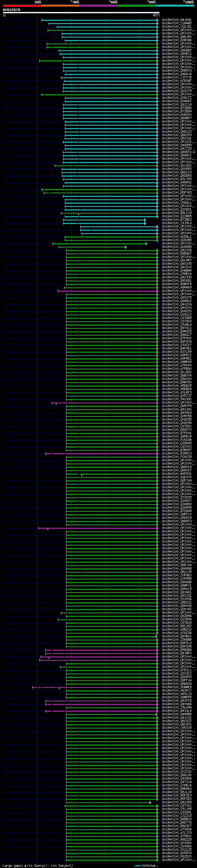Select the UniRef100_A7RXW7 label
Image resolution: width=197 pixels, height=868 pixels.
pyautogui.click(x=176, y=81)
